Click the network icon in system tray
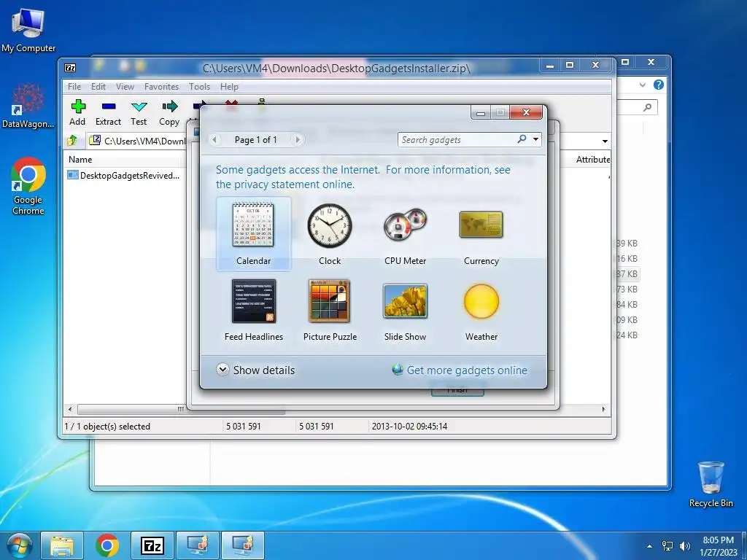This screenshot has width=747, height=560. pyautogui.click(x=667, y=545)
